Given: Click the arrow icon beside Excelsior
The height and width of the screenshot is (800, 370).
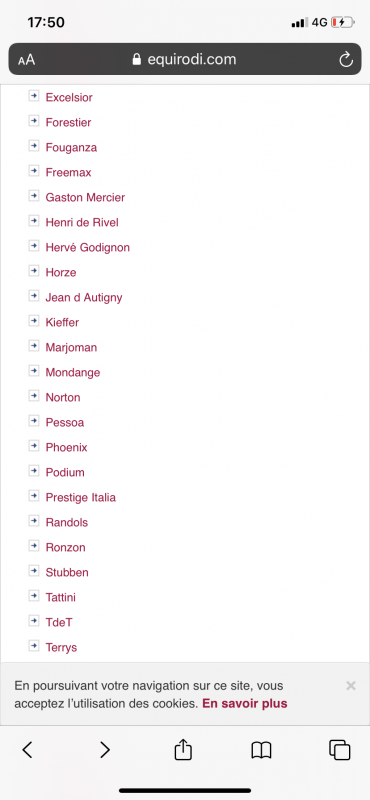Looking at the screenshot, I should (34, 96).
